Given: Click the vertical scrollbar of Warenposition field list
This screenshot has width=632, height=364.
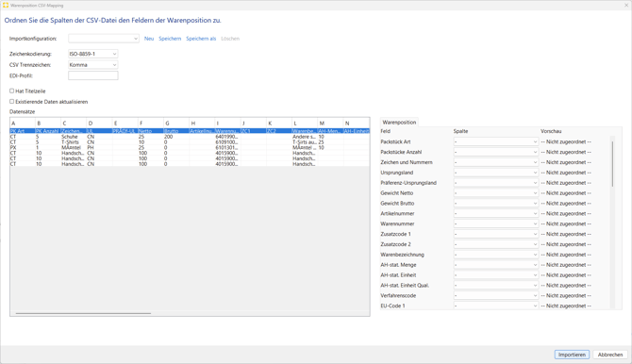Looking at the screenshot, I should point(612,163).
